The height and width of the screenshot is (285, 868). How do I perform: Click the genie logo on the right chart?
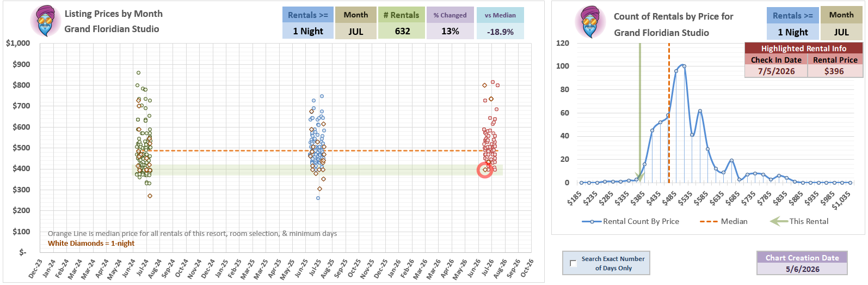point(590,22)
